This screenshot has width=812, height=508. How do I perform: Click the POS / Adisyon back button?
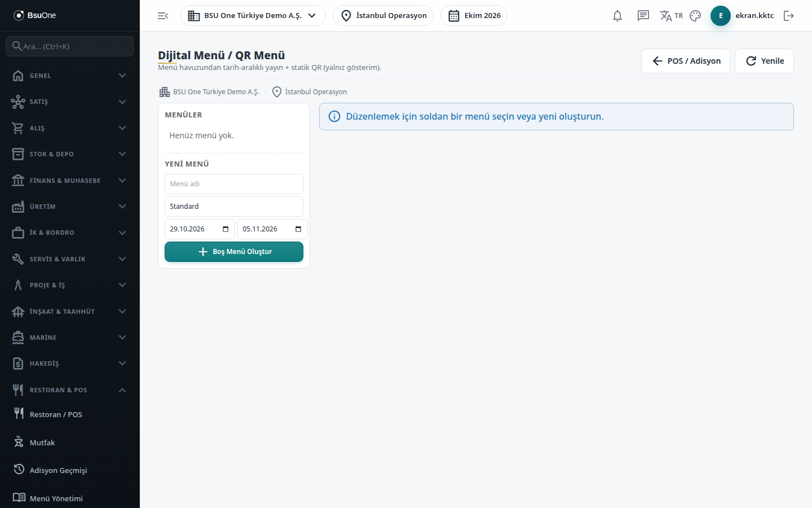pyautogui.click(x=686, y=61)
